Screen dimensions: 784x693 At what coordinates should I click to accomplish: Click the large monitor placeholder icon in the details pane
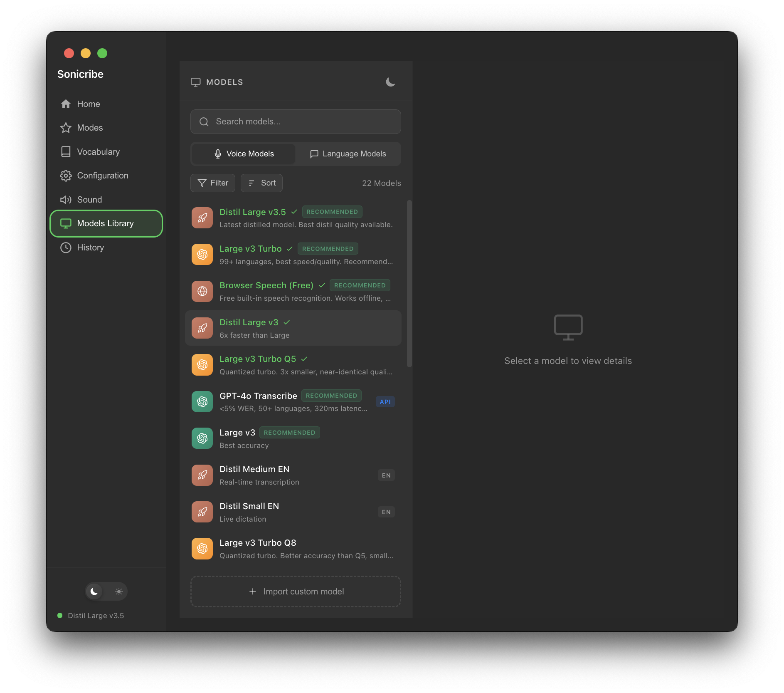(568, 327)
